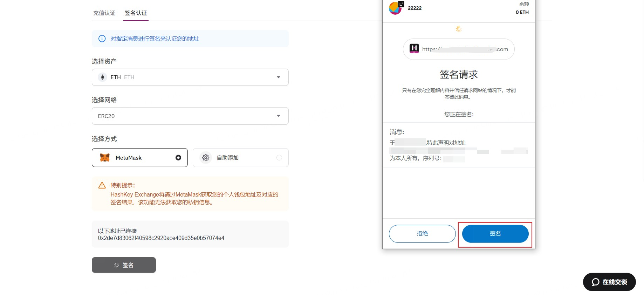Choose the 自助添加 method option

click(x=241, y=158)
